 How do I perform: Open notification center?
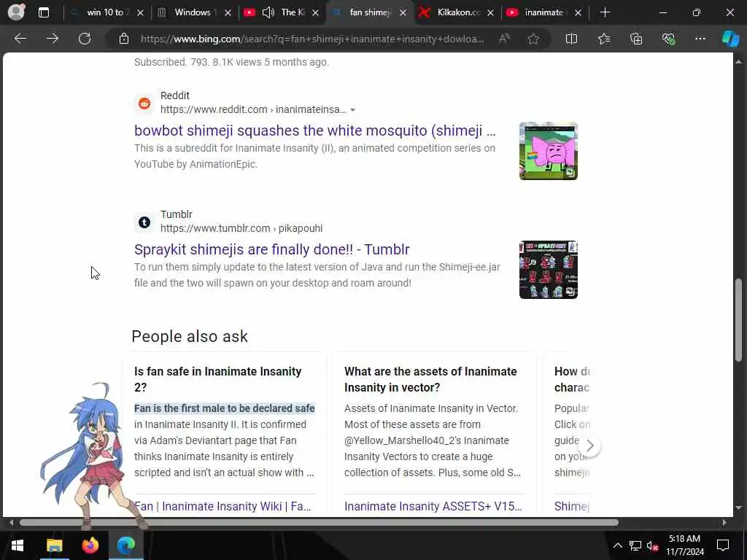(x=723, y=545)
